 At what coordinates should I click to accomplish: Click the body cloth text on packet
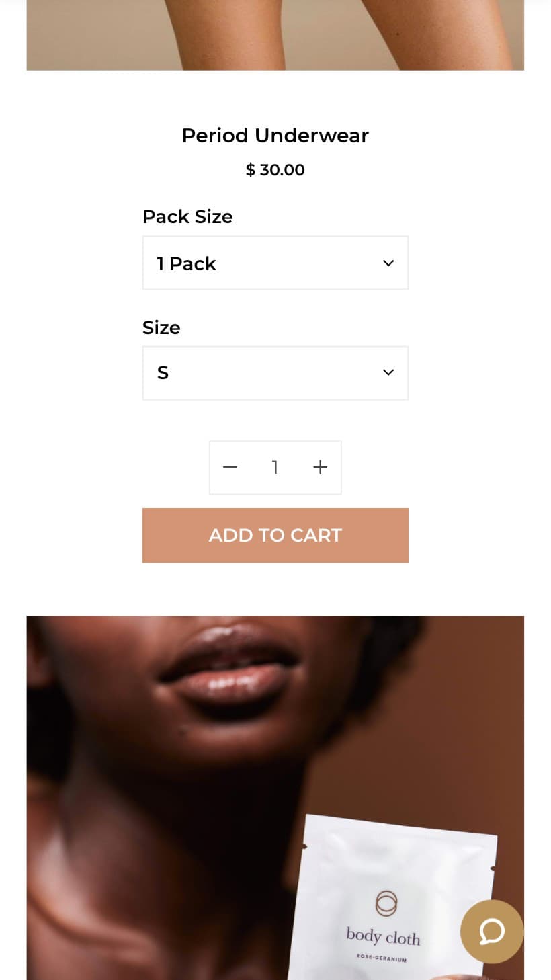pyautogui.click(x=383, y=936)
